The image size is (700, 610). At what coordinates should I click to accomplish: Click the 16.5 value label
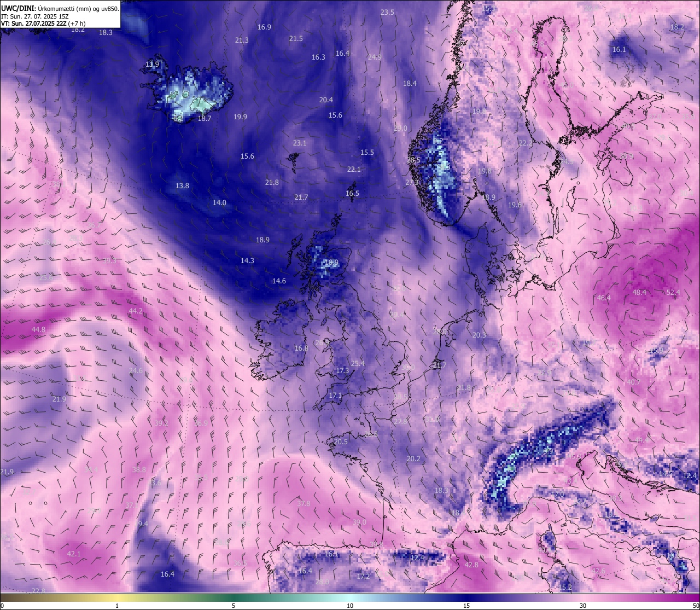click(x=352, y=193)
